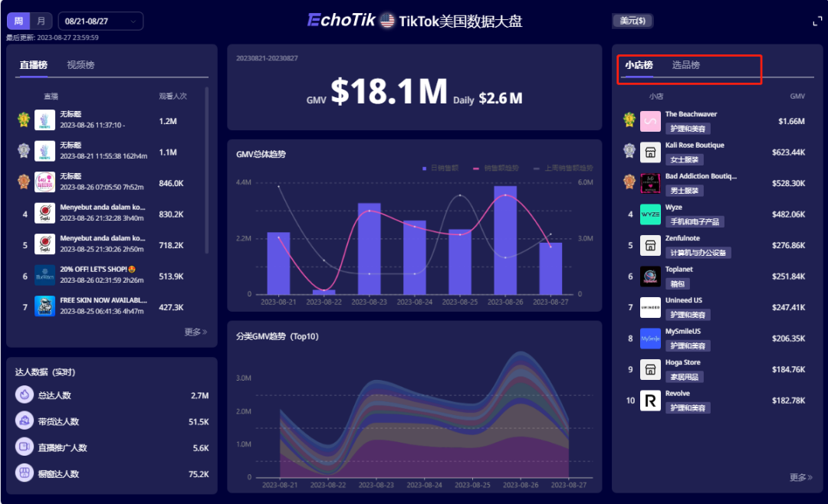Click Kali Rose Boutique store icon
Viewport: 828px width, 504px height.
point(650,152)
